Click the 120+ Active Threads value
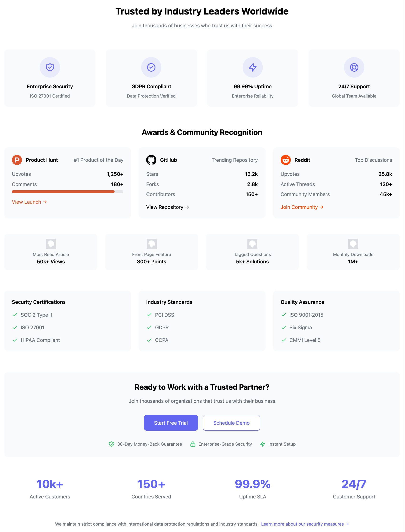Viewport: 405px width, 532px height. click(386, 184)
